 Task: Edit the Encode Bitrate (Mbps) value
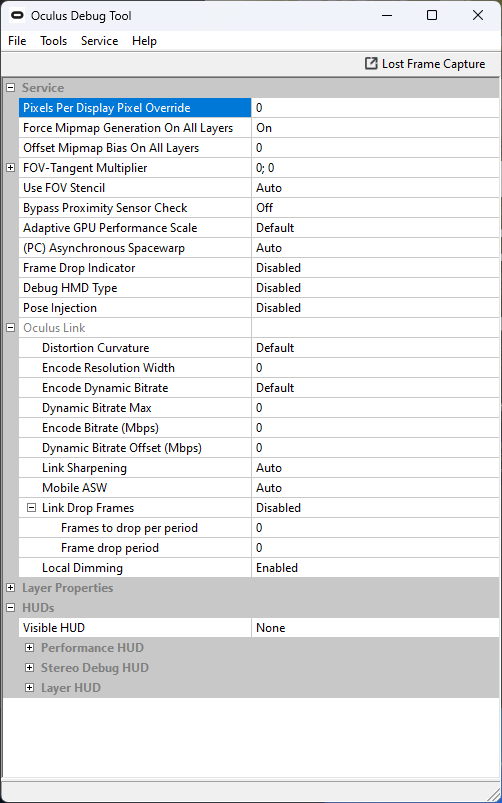(375, 428)
